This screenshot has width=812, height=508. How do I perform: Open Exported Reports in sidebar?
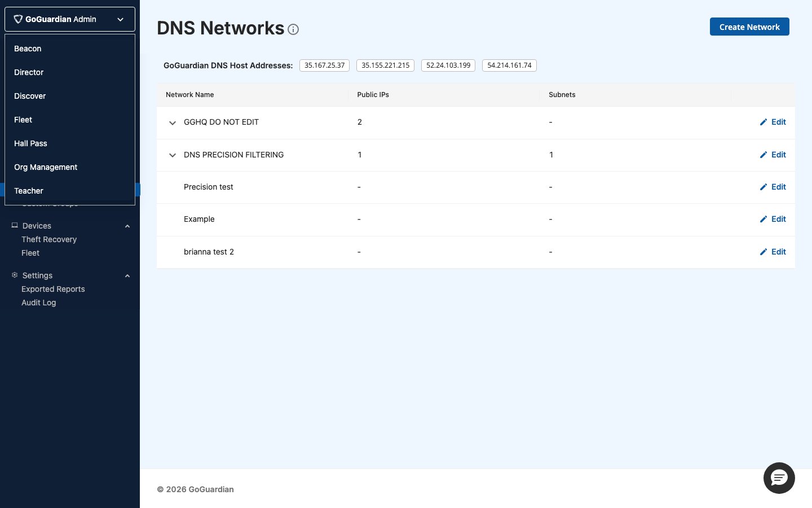coord(53,289)
